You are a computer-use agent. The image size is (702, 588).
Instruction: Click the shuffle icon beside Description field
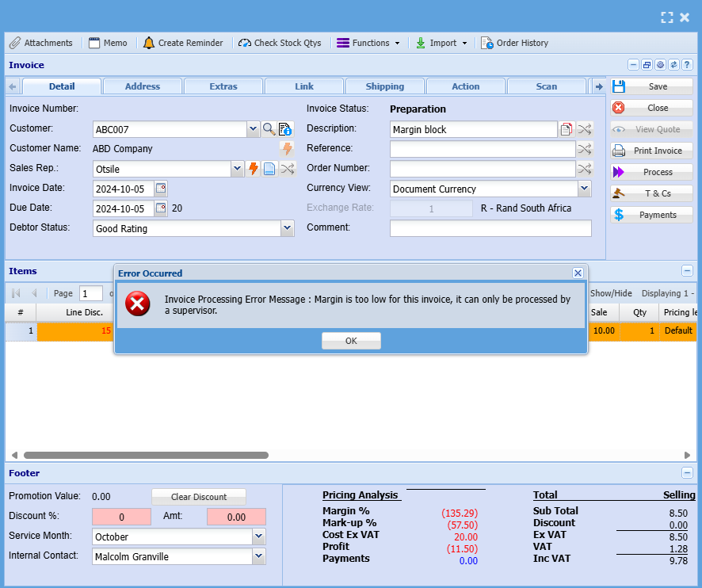coord(584,129)
